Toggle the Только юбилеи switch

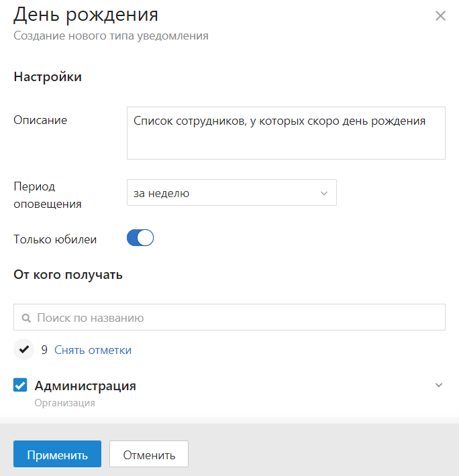coord(140,238)
